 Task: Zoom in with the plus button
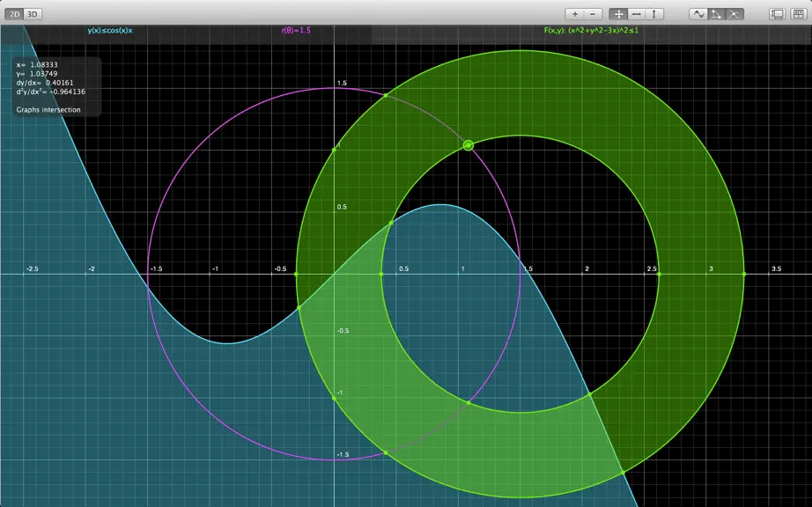575,14
